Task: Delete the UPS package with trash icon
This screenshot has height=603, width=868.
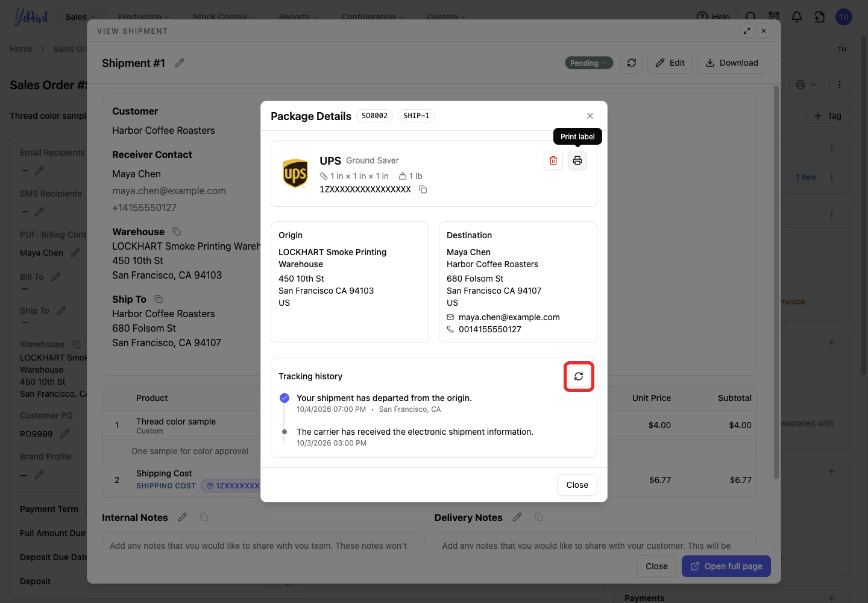Action: pyautogui.click(x=553, y=160)
